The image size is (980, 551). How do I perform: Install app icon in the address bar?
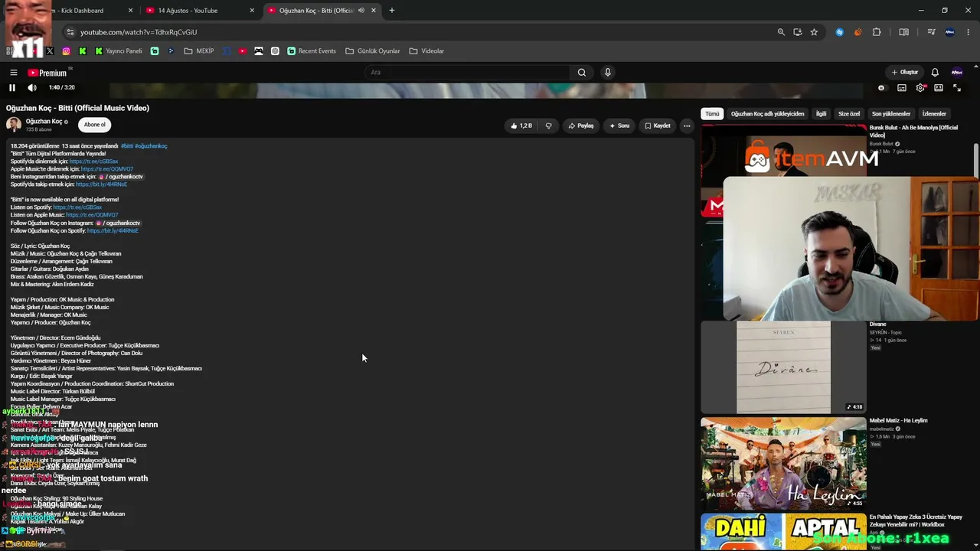798,32
